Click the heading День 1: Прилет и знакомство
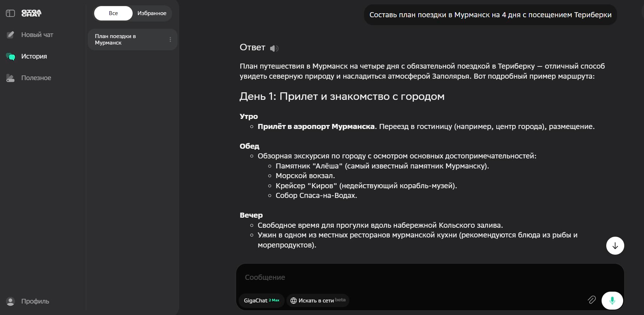This screenshot has height=315, width=644. 342,96
